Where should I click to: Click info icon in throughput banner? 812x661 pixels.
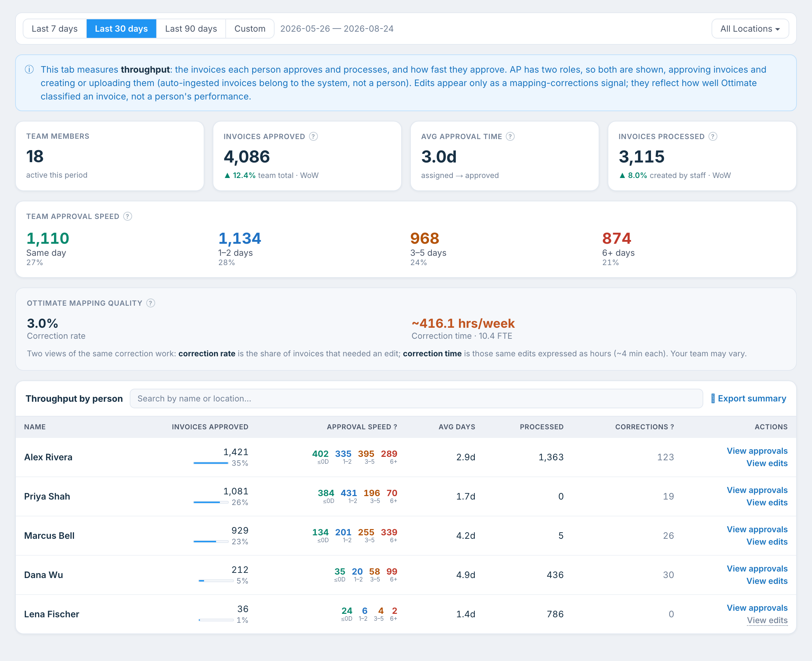click(29, 70)
